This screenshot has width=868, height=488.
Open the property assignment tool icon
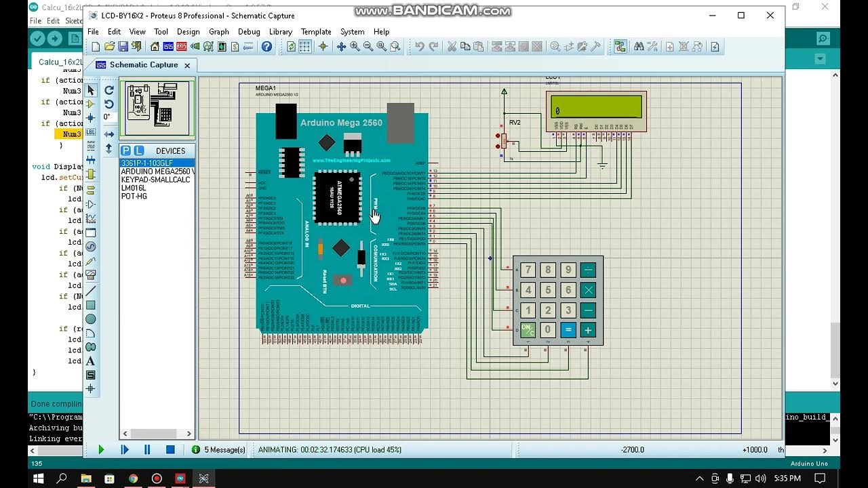652,47
